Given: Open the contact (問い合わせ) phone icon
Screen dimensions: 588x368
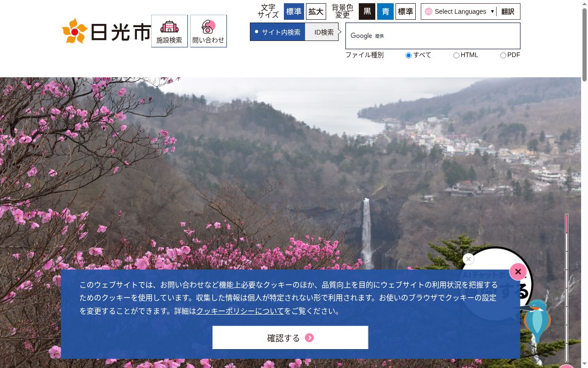Looking at the screenshot, I should (x=209, y=31).
